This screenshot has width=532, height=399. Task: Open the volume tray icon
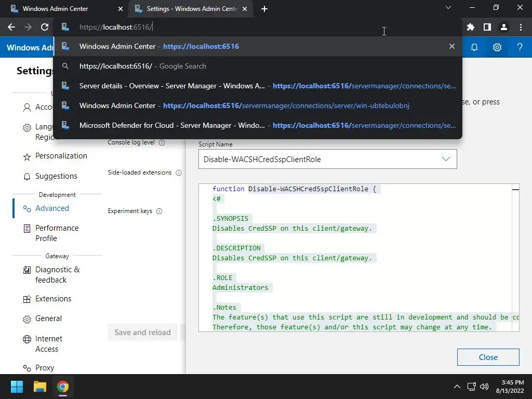click(x=484, y=387)
